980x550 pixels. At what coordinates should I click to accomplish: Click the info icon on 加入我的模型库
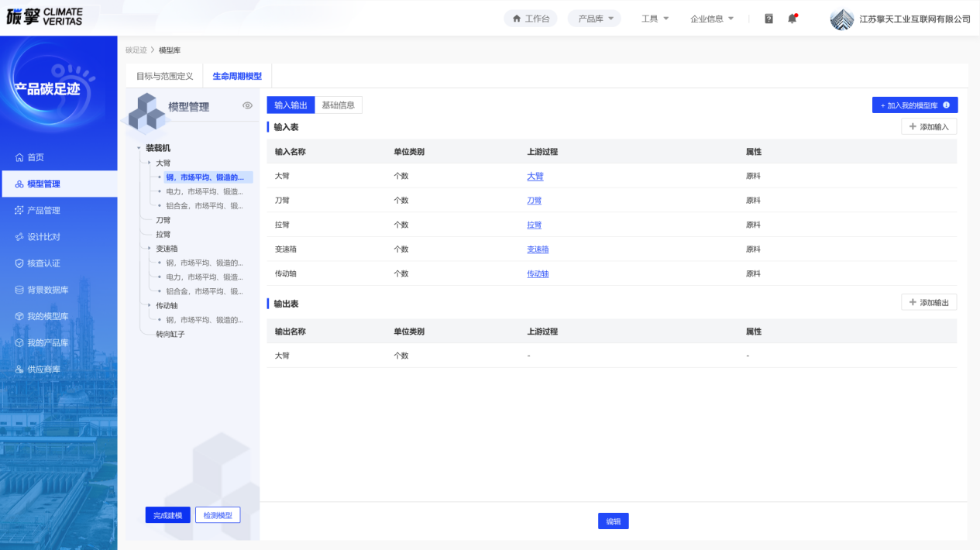[946, 105]
